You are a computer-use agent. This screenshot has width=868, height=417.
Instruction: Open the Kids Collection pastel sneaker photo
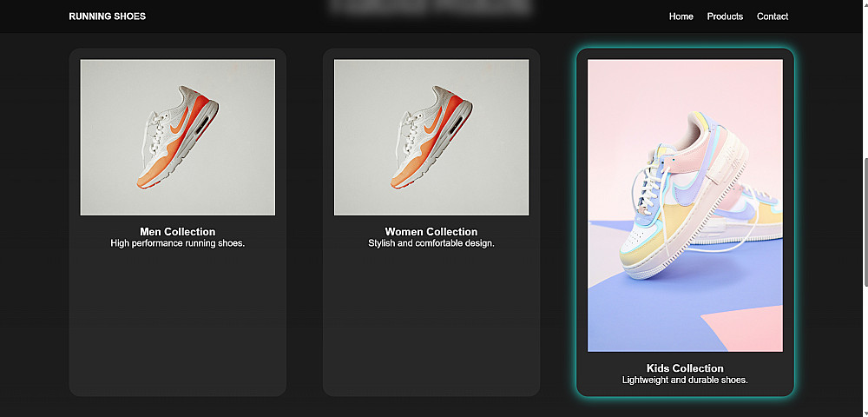(x=685, y=205)
